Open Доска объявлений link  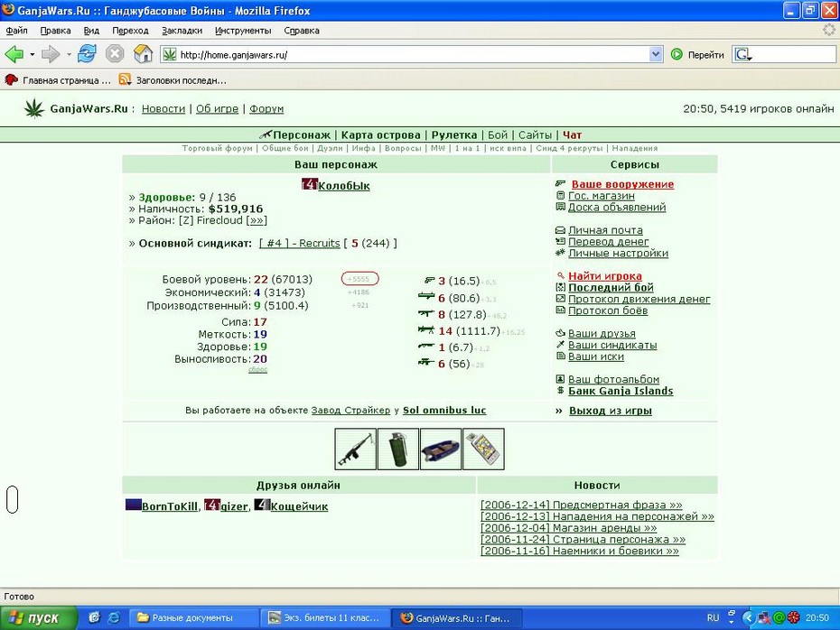(x=617, y=208)
